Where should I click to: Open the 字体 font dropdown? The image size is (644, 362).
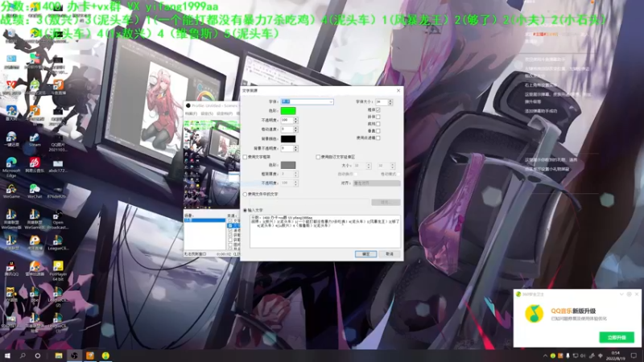click(x=307, y=101)
